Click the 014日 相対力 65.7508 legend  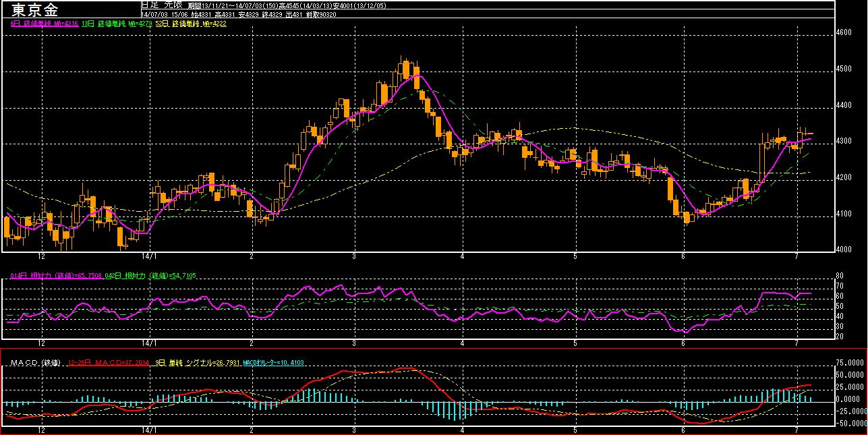[56, 276]
